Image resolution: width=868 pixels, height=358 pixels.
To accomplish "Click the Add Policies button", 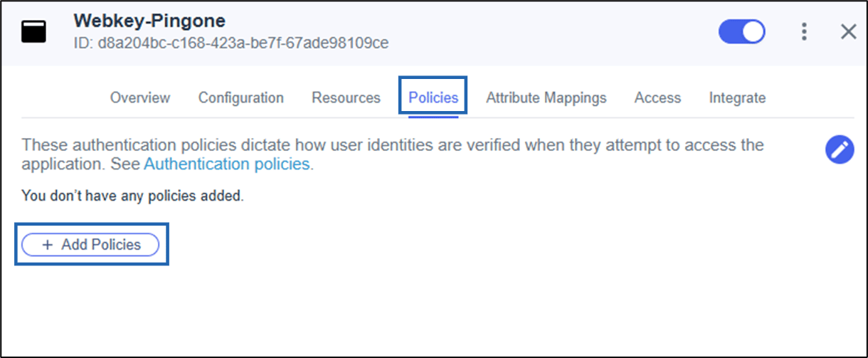I will 90,244.
